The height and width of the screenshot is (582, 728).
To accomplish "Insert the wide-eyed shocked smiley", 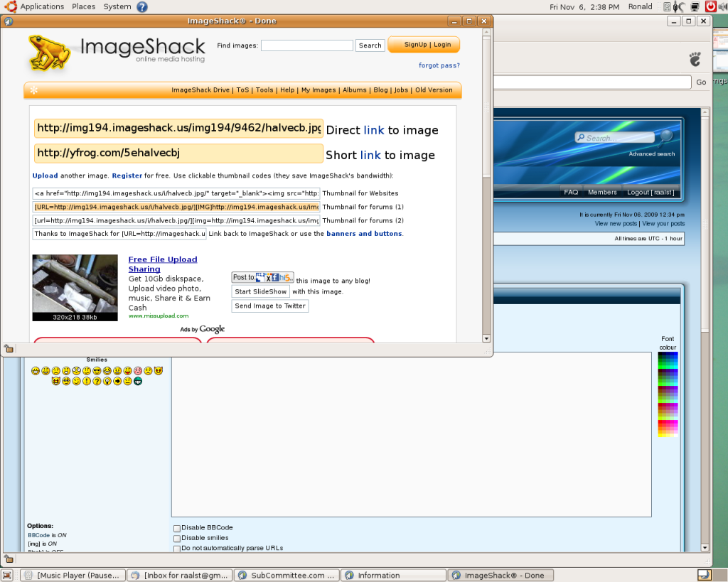I will coord(76,371).
